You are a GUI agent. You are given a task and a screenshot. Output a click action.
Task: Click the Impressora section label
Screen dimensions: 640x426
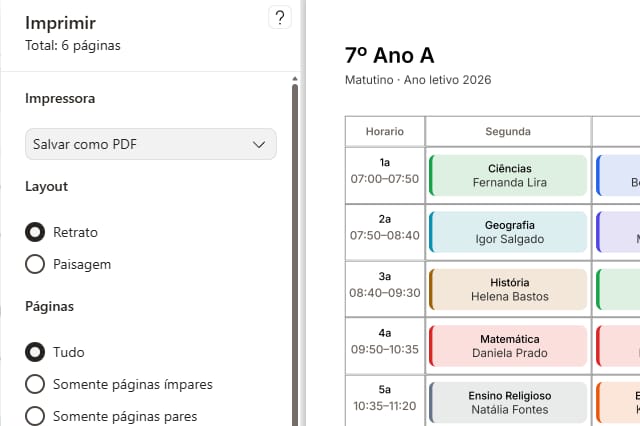coord(60,98)
